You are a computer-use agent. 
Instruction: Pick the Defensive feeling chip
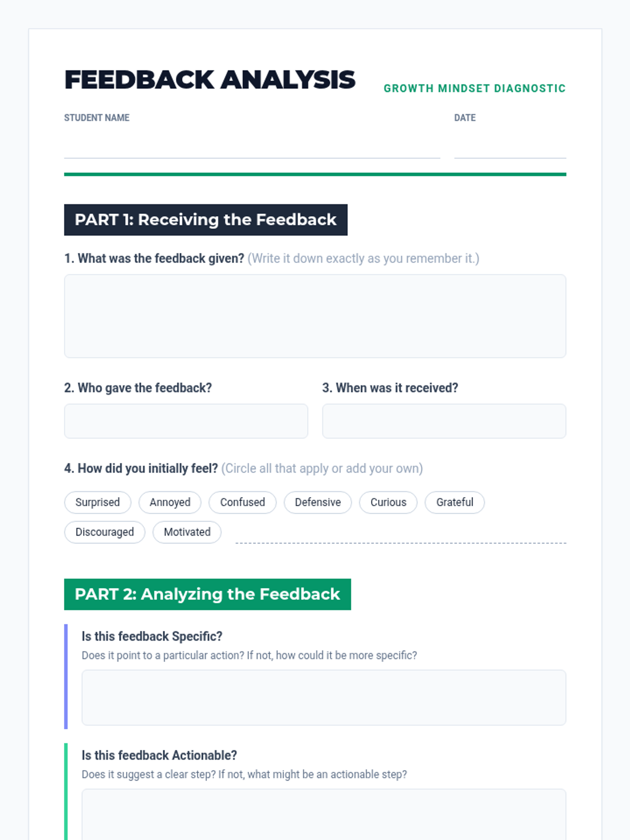click(318, 502)
